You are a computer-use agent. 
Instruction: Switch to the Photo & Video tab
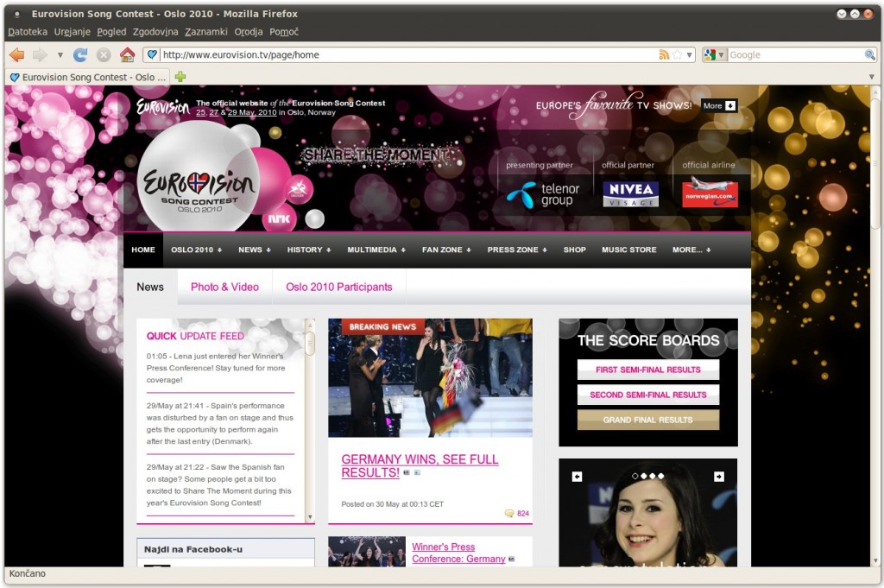pos(224,287)
